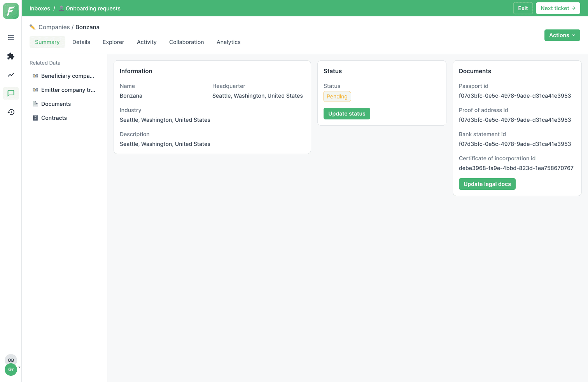Open the chat bubble inbox sidebar icon
Image resolution: width=588 pixels, height=382 pixels.
coord(11,93)
